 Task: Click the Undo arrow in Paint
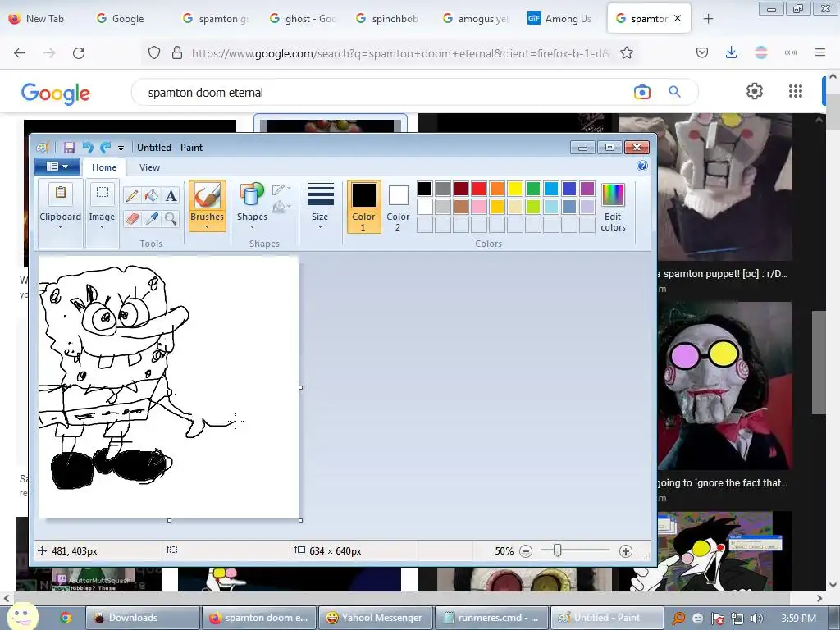[88, 148]
